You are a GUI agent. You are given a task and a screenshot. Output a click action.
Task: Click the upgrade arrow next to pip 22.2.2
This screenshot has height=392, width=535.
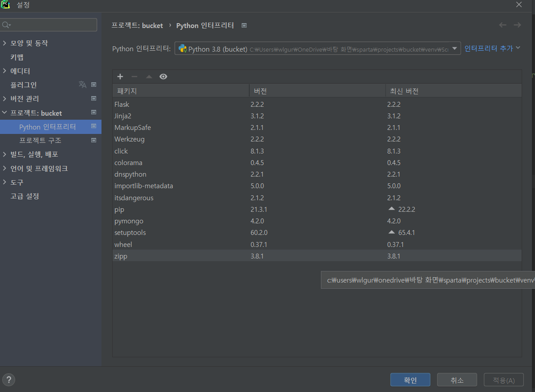(392, 209)
